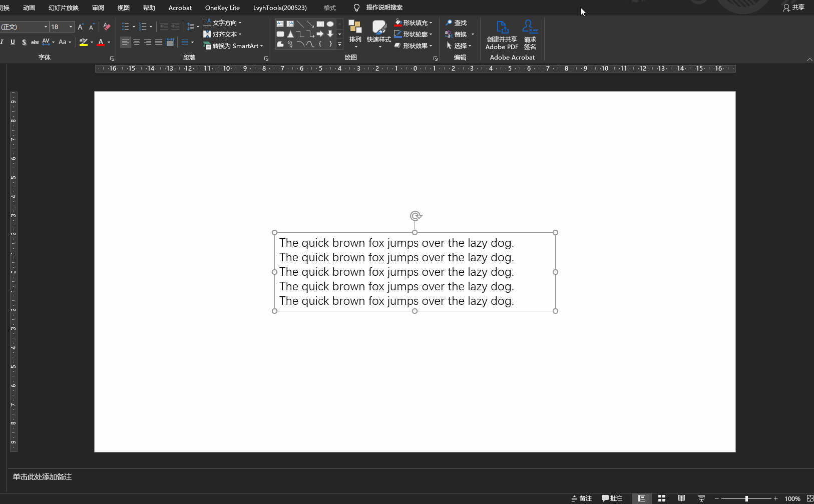Toggle italic formatting

pos(3,42)
